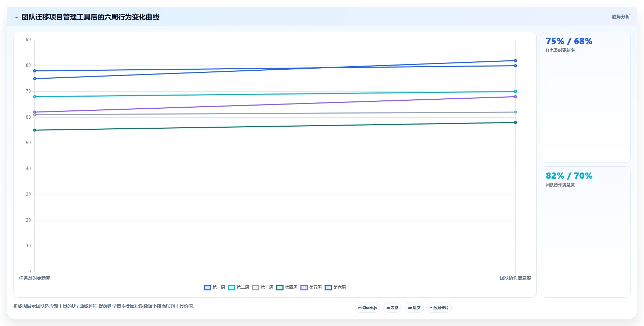Click the 团队协作满意度 caption in lower stat card

click(560, 185)
